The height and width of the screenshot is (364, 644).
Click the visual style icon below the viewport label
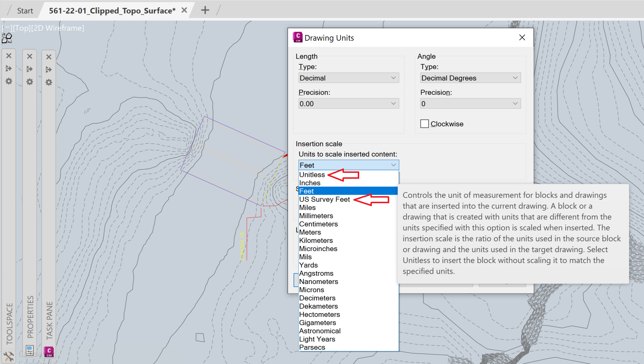tap(6, 38)
